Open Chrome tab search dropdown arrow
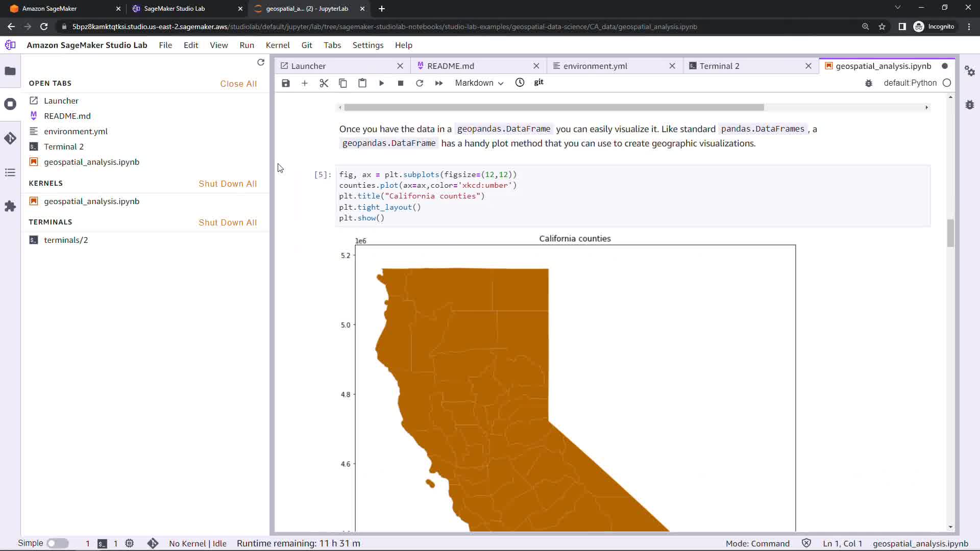Viewport: 980px width, 551px height. [898, 8]
